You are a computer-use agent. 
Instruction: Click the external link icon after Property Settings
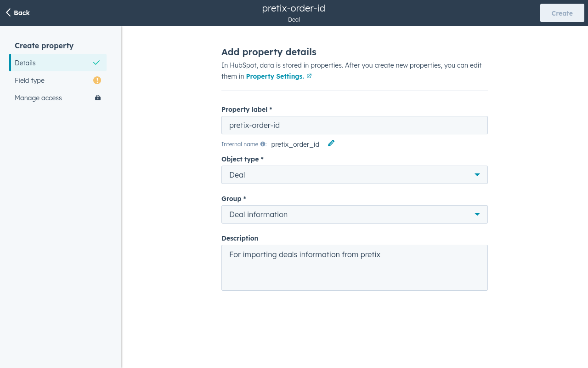pos(309,76)
